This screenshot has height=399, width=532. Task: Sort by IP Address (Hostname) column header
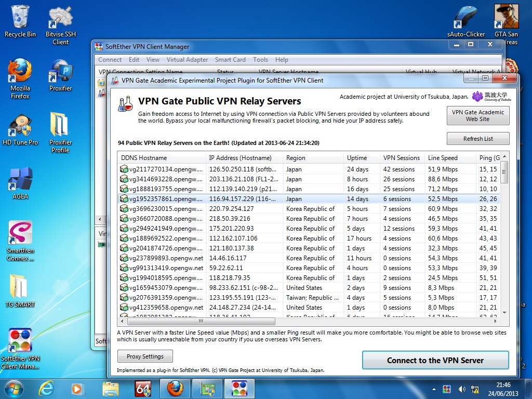tap(244, 158)
